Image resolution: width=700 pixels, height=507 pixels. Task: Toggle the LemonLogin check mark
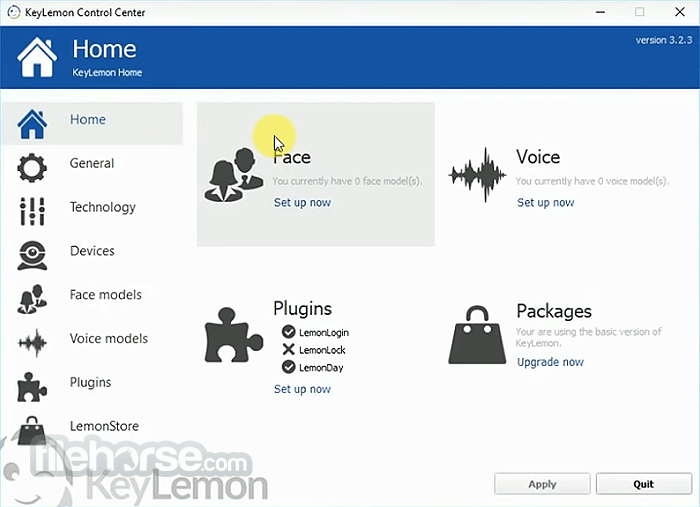[289, 332]
